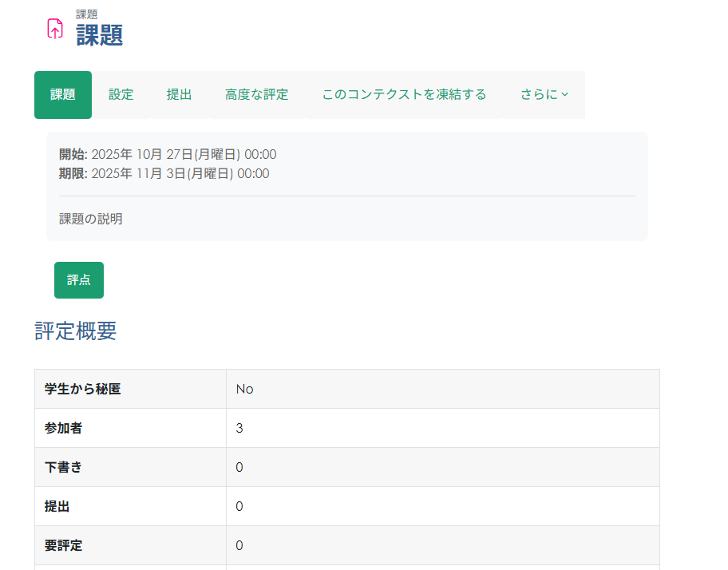Select the 学生から秘匿 row label
728x570 pixels.
(83, 389)
